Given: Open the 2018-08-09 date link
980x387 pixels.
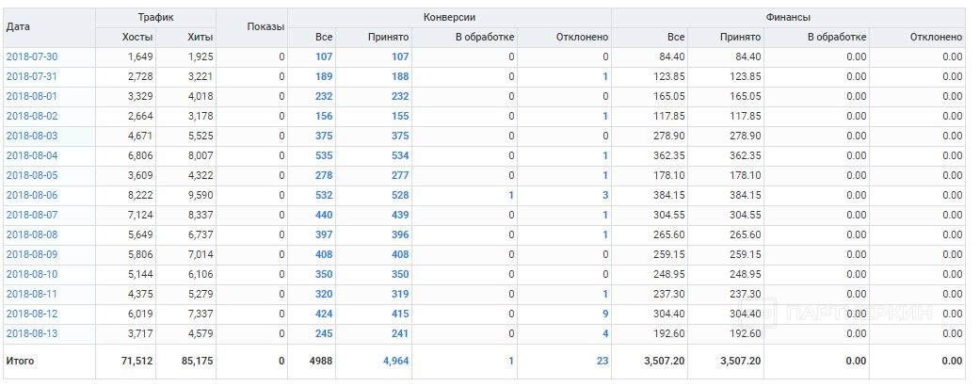Looking at the screenshot, I should coord(32,254).
